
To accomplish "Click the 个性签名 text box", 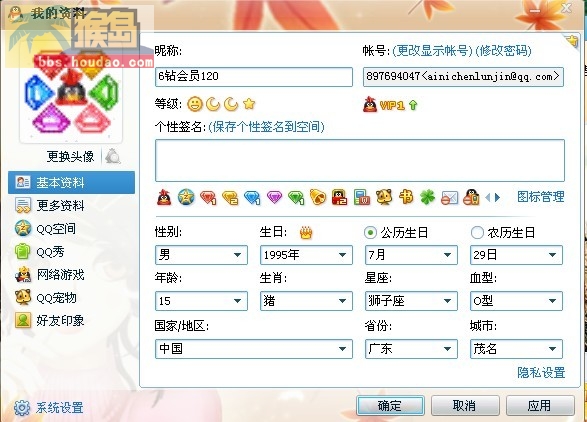I will [360, 160].
